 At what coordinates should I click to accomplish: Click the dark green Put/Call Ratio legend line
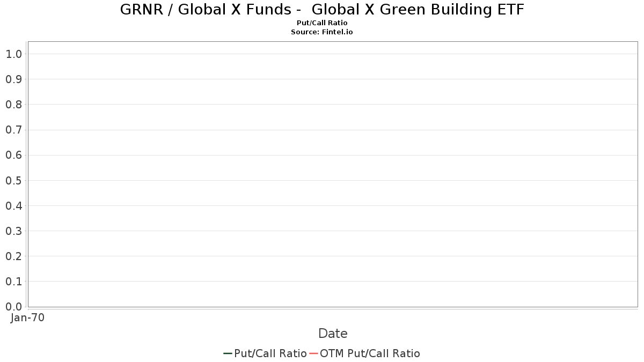[228, 353]
